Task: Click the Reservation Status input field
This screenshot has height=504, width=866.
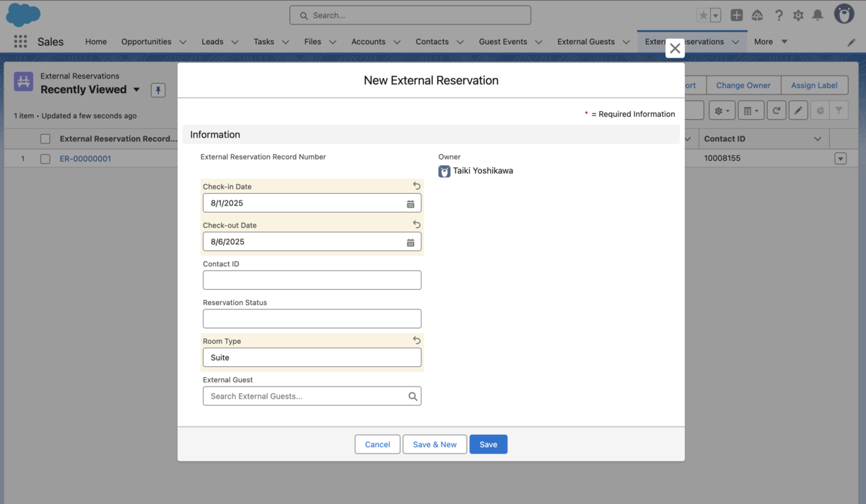Action: (x=312, y=319)
